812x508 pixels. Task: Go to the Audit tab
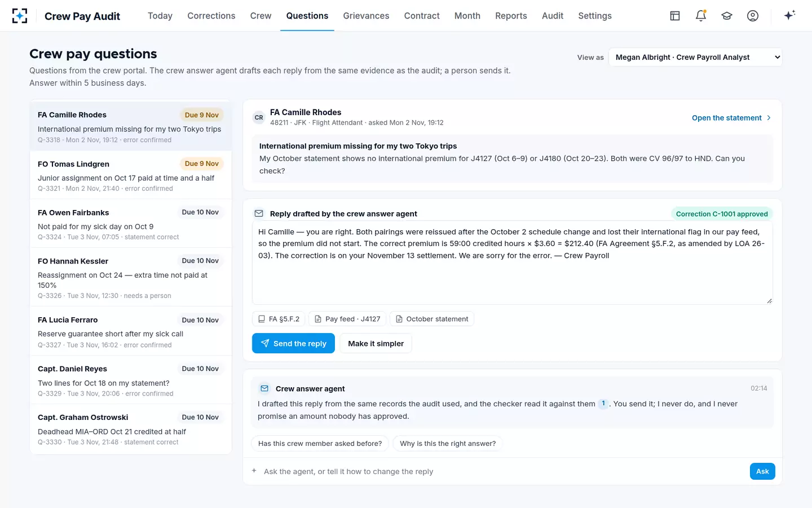tap(553, 16)
